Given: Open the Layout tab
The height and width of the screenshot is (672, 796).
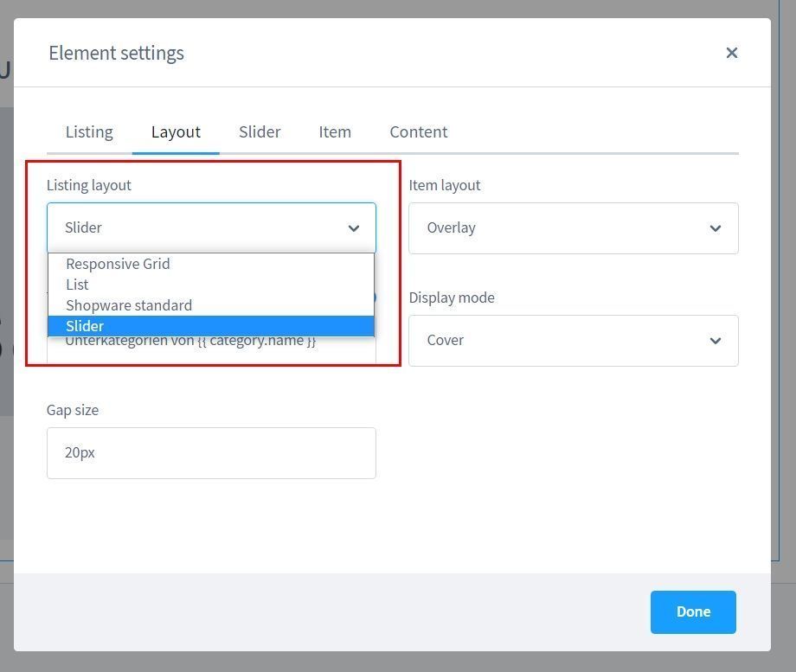Looking at the screenshot, I should pos(176,131).
